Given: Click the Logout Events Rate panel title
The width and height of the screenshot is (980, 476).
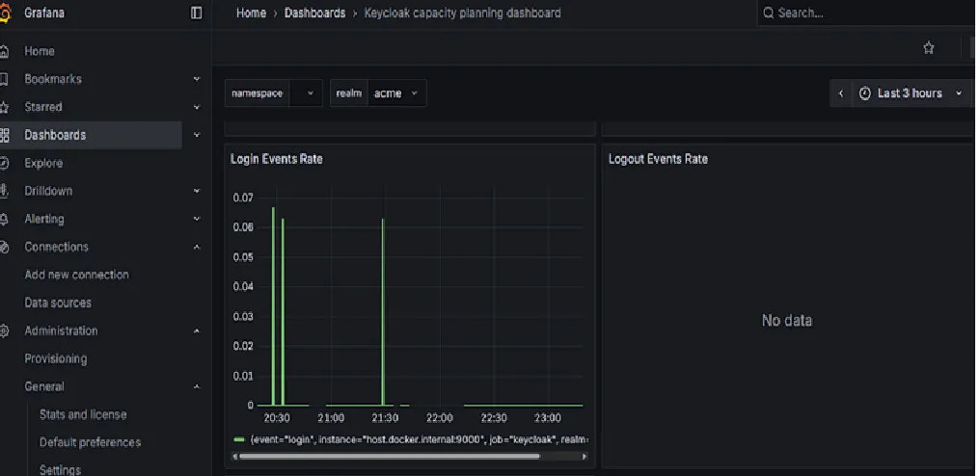Looking at the screenshot, I should 658,159.
